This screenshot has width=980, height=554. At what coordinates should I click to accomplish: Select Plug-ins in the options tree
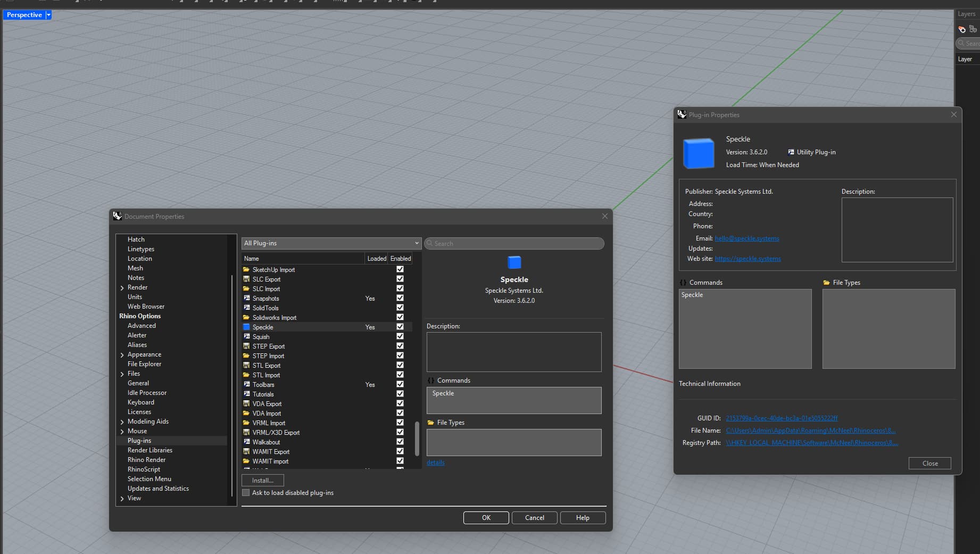(139, 441)
